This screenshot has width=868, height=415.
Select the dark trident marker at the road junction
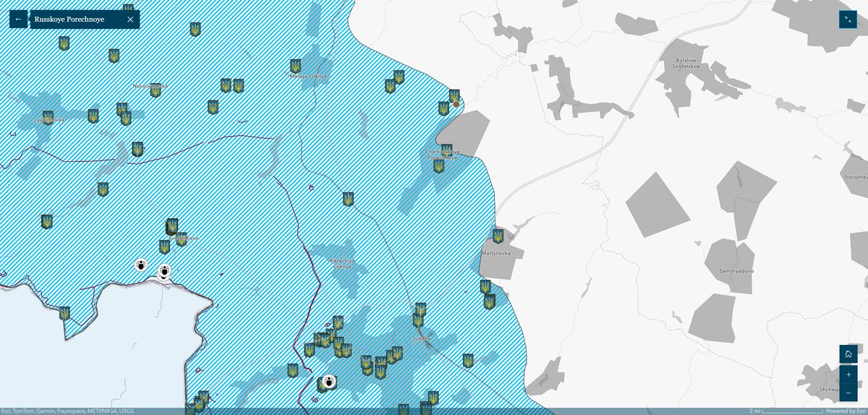pos(137,149)
